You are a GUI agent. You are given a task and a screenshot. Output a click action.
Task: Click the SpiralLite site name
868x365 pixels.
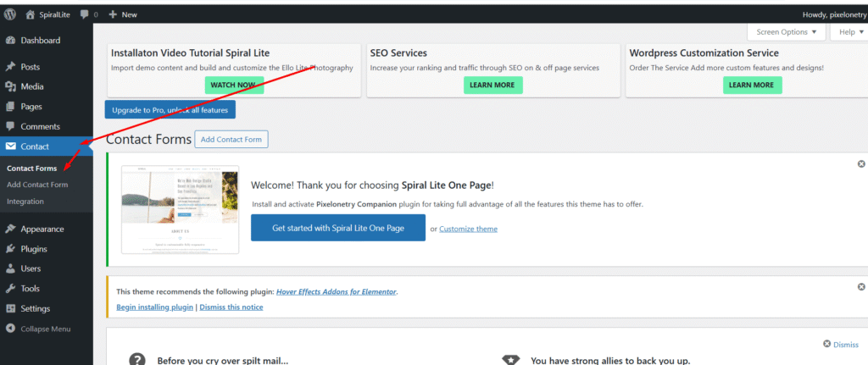(55, 15)
